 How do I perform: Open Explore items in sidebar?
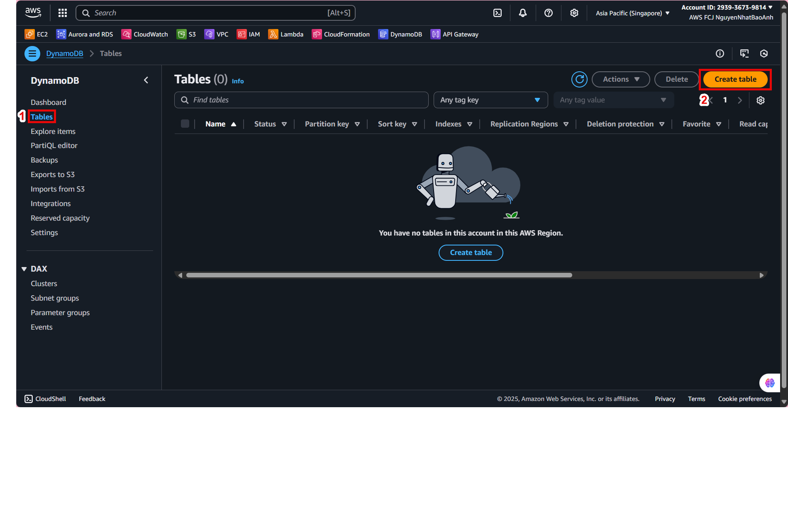pos(53,131)
